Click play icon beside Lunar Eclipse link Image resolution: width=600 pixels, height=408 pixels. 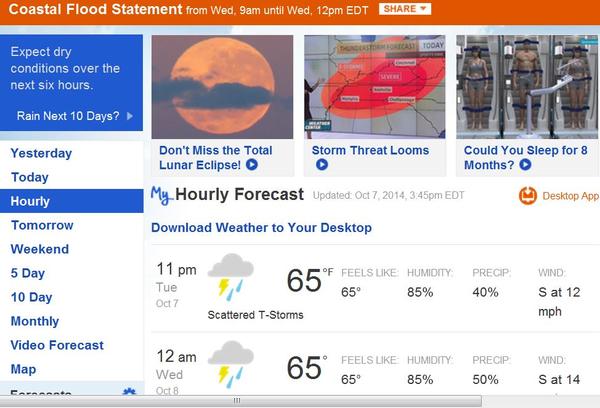pyautogui.click(x=252, y=165)
